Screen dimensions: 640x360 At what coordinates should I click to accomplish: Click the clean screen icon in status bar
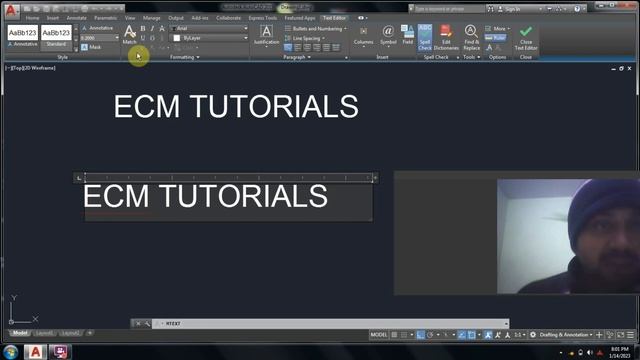click(620, 335)
